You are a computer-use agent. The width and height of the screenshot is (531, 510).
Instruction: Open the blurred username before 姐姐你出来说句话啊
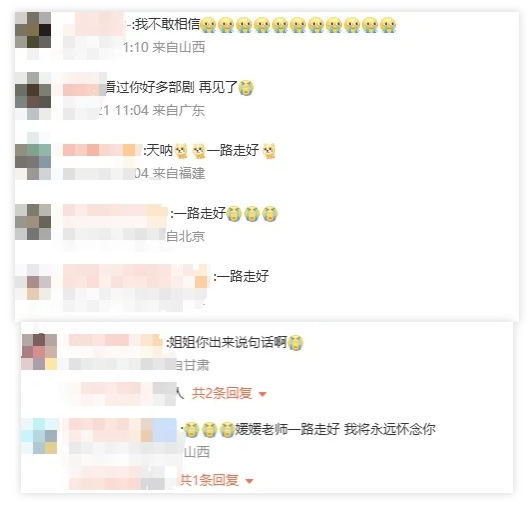point(115,342)
